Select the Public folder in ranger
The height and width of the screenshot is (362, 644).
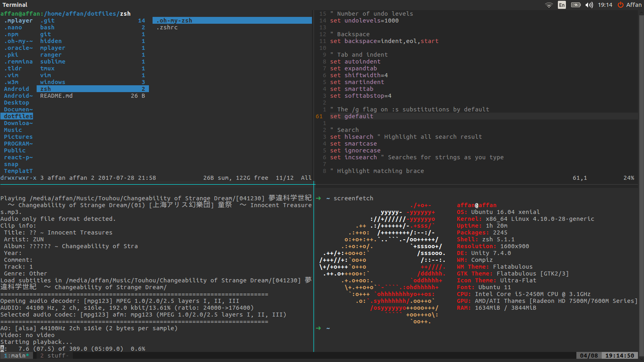tap(14, 150)
